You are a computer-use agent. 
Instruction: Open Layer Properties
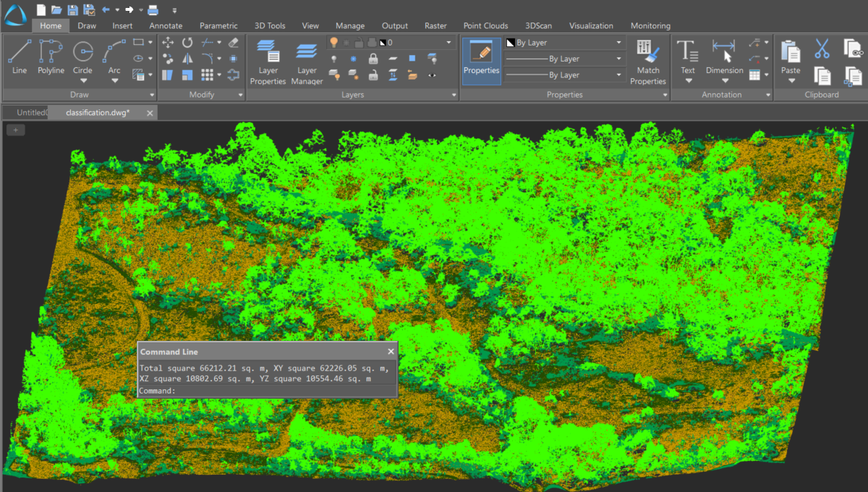pyautogui.click(x=268, y=61)
